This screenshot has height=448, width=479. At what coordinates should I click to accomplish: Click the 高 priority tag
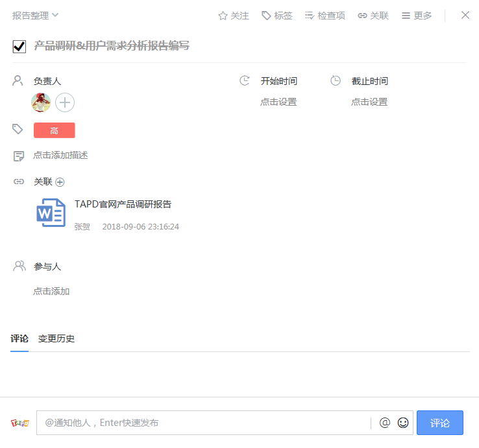pyautogui.click(x=55, y=130)
